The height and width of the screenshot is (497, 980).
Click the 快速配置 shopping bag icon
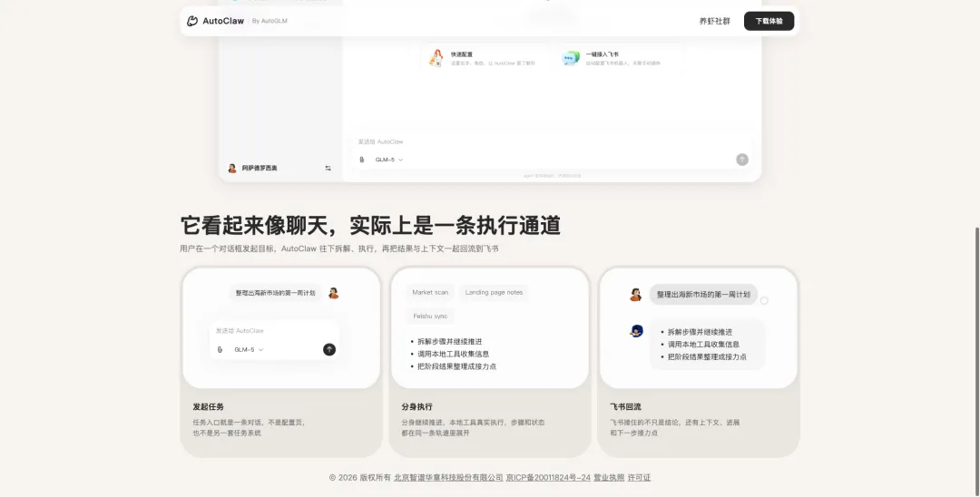coord(436,58)
